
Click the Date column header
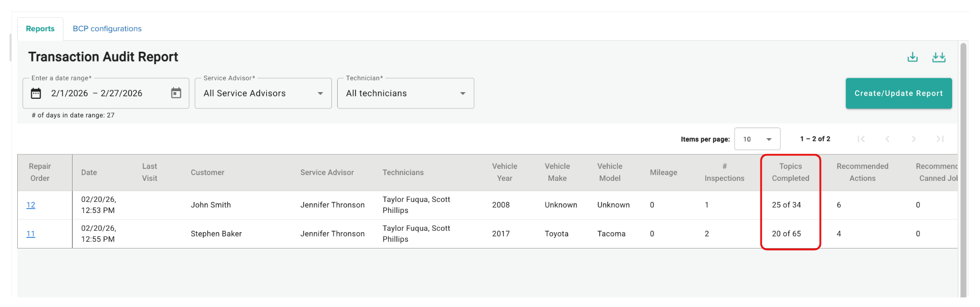[89, 172]
